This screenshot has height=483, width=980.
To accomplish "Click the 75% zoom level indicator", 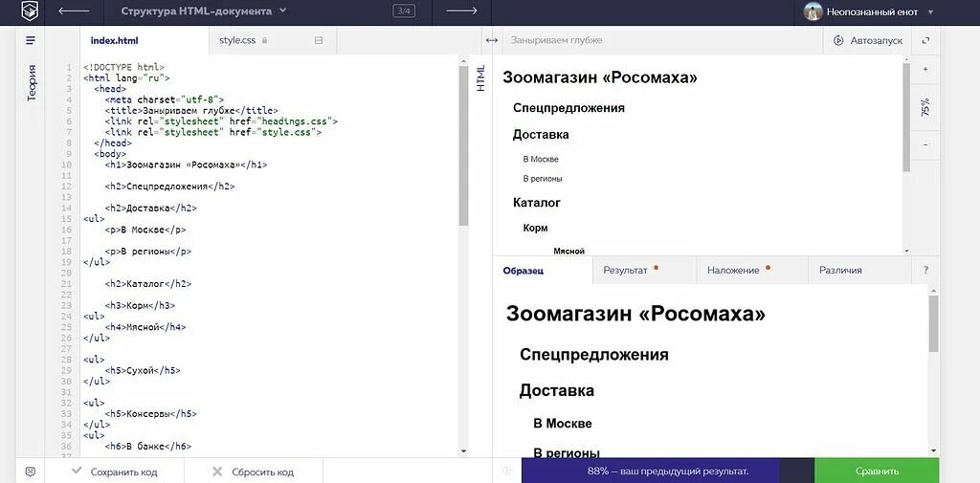I will 925,107.
